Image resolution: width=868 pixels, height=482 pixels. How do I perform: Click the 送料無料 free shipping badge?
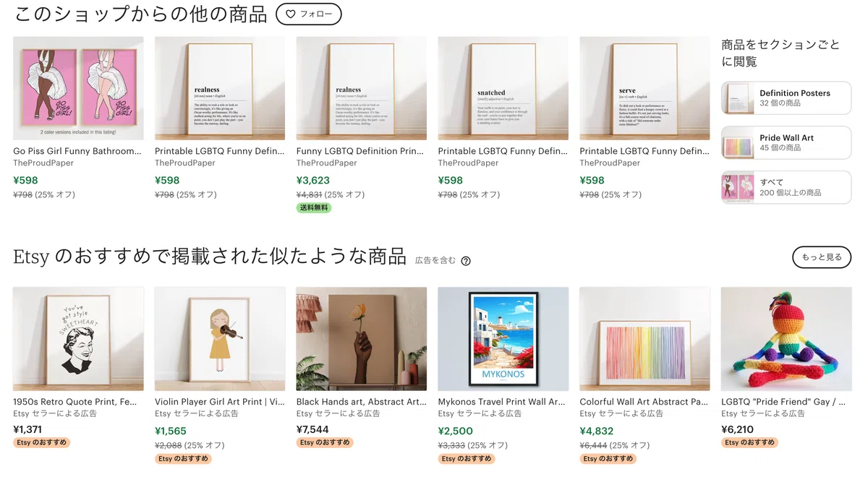(314, 207)
